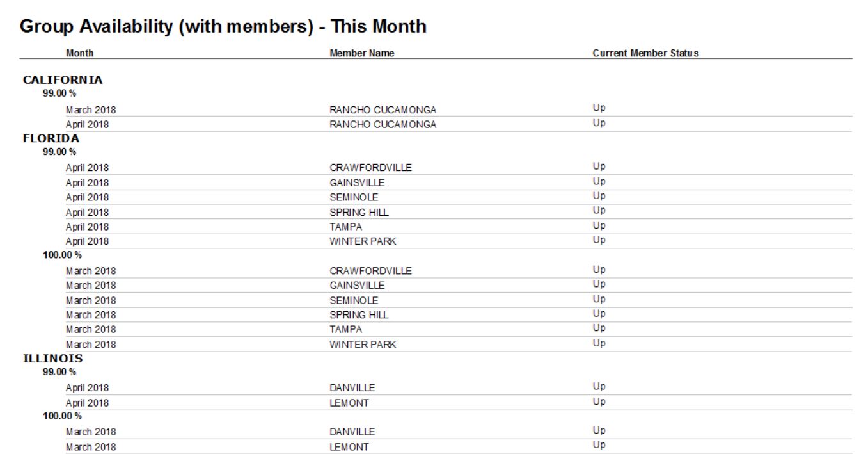This screenshot has height=454, width=868.
Task: Click WINTER PARK in the April 2018 row
Action: pyautogui.click(x=363, y=241)
